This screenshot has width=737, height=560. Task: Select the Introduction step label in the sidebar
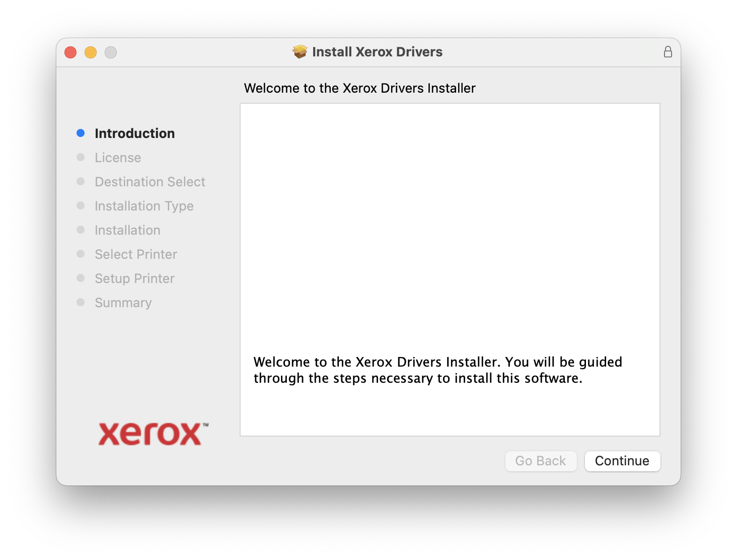134,133
